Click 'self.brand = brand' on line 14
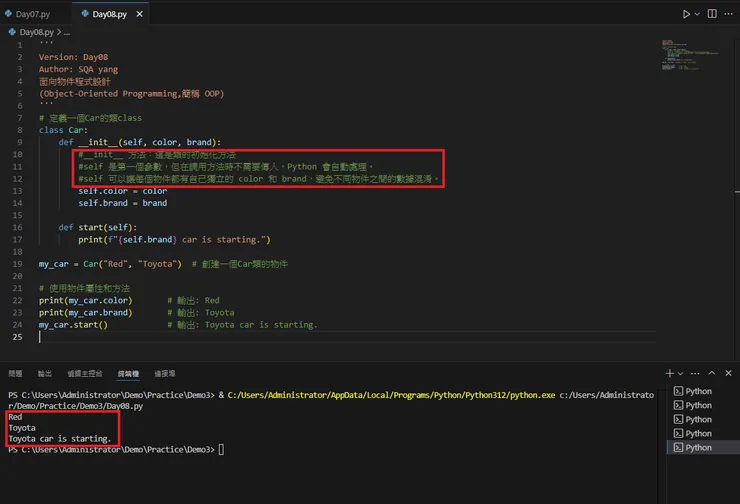740x504 pixels. pyautogui.click(x=123, y=203)
